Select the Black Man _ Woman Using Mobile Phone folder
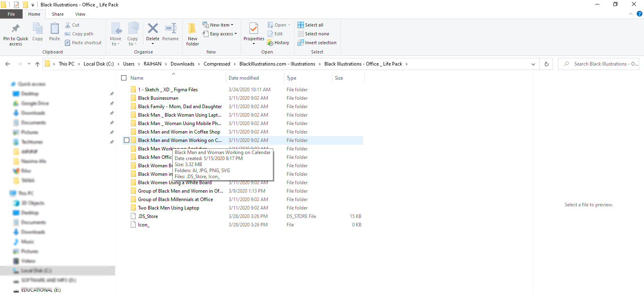Image resolution: width=644 pixels, height=294 pixels. tap(180, 123)
